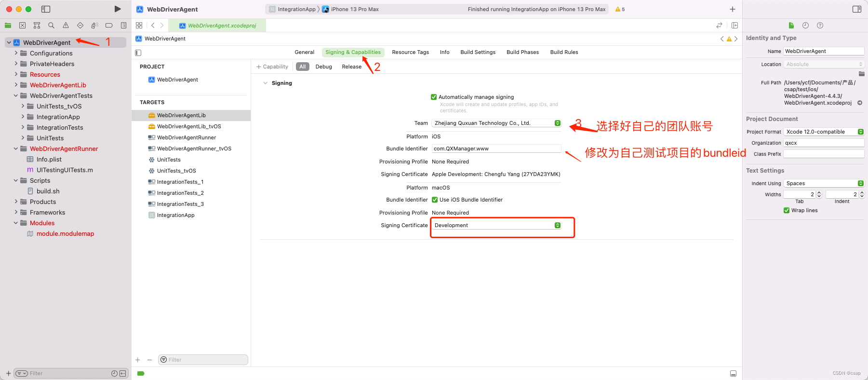Remove the target with minus button
Screen dimensions: 868x380
point(149,360)
